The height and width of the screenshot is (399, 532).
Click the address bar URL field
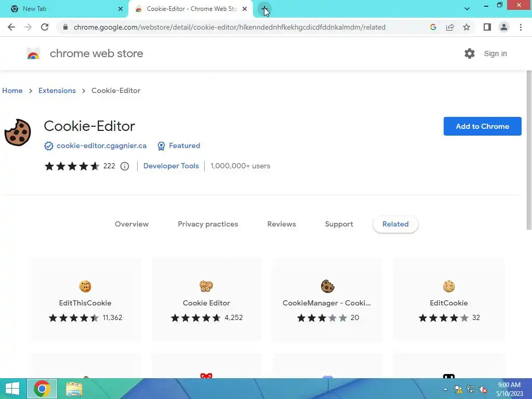[x=229, y=27]
